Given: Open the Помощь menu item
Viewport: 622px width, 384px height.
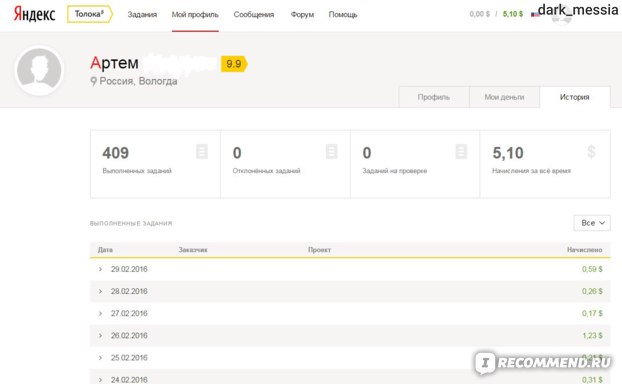Looking at the screenshot, I should pos(343,15).
